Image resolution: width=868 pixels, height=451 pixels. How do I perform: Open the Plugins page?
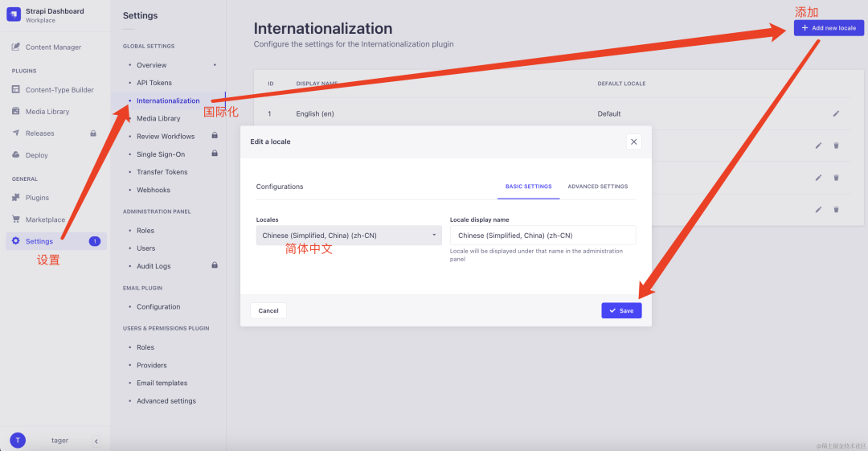click(31, 198)
